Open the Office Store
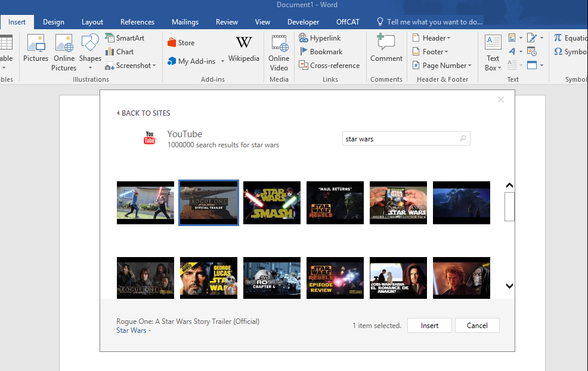The height and width of the screenshot is (371, 588). point(181,43)
